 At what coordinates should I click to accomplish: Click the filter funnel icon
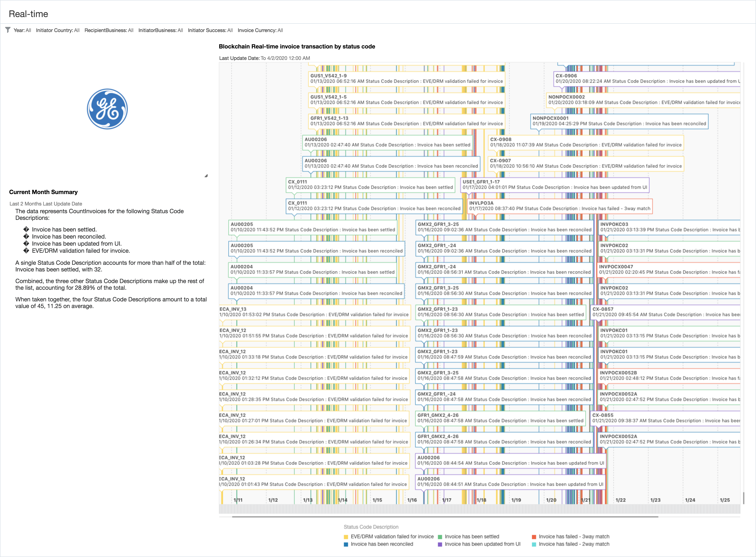[x=7, y=30]
